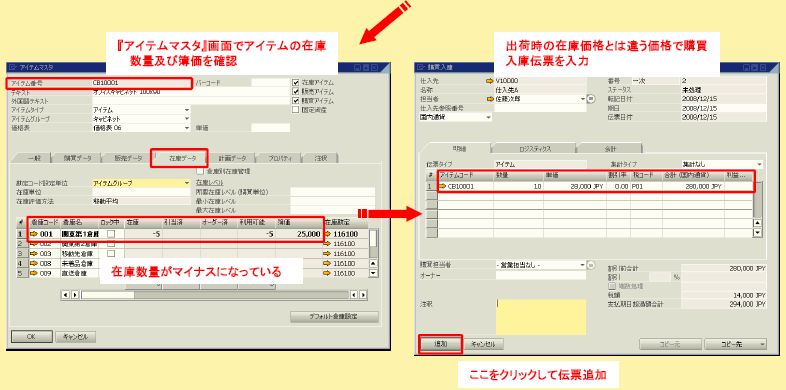Click the orange arrow for warehouse 003
The image size is (786, 390).
(34, 254)
